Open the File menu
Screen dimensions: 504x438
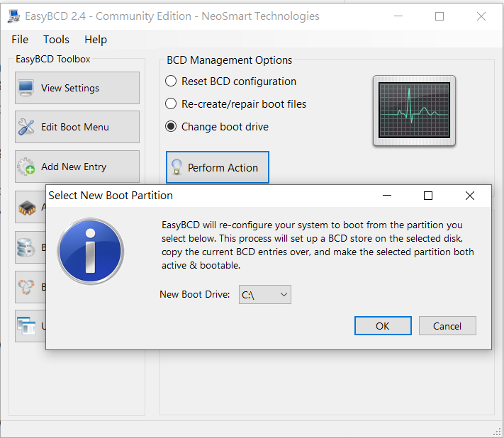(x=20, y=40)
